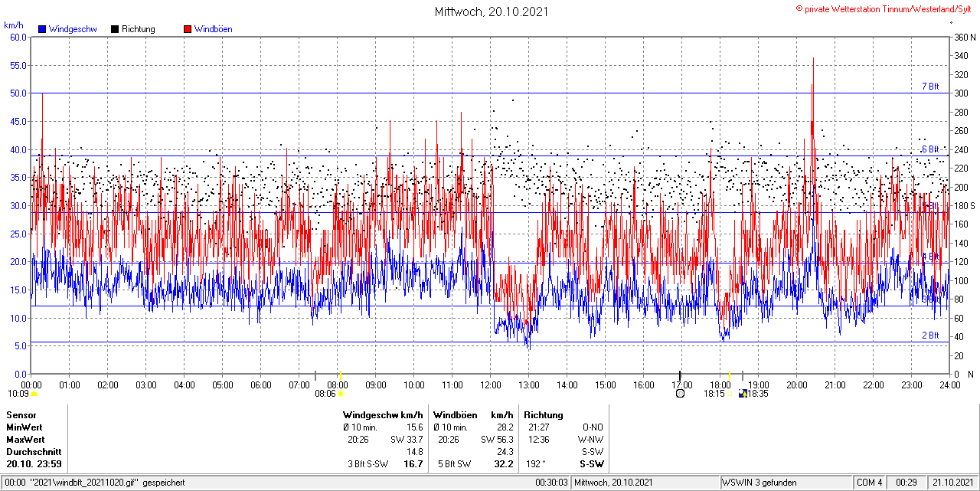980x491 pixels.
Task: Click the 20:00 time axis label
Action: (796, 385)
